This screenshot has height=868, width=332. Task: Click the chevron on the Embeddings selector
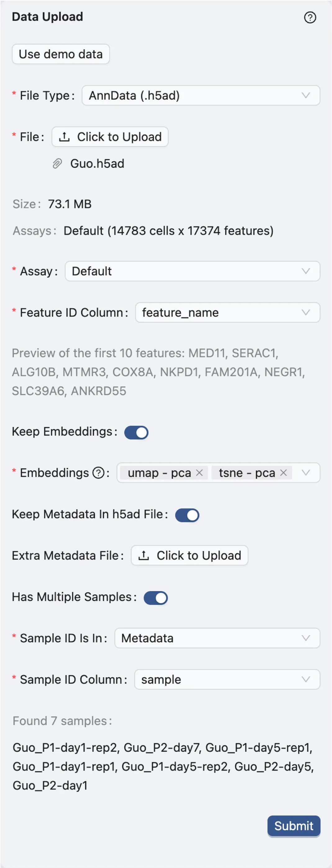(306, 473)
